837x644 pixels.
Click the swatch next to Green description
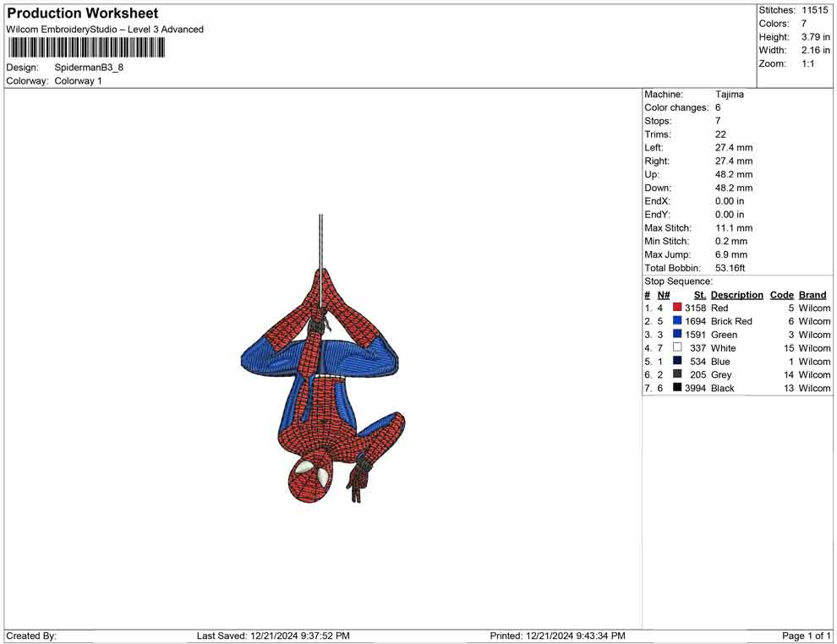click(x=677, y=335)
